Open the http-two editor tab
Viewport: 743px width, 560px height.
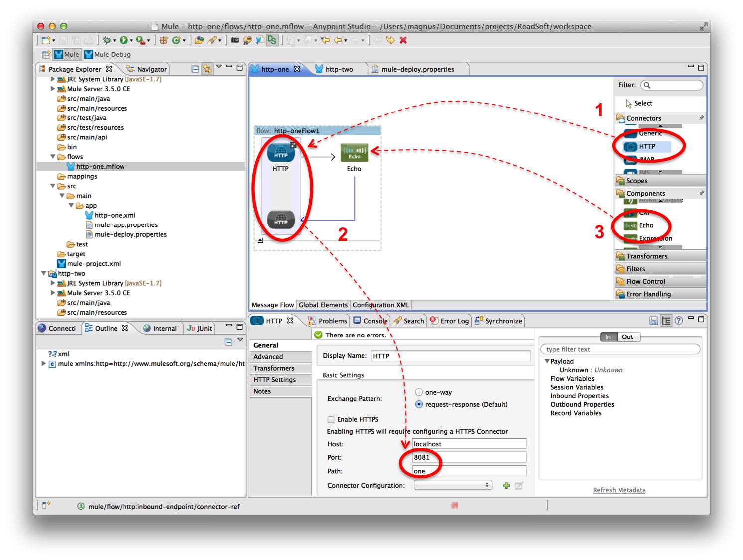coord(339,69)
